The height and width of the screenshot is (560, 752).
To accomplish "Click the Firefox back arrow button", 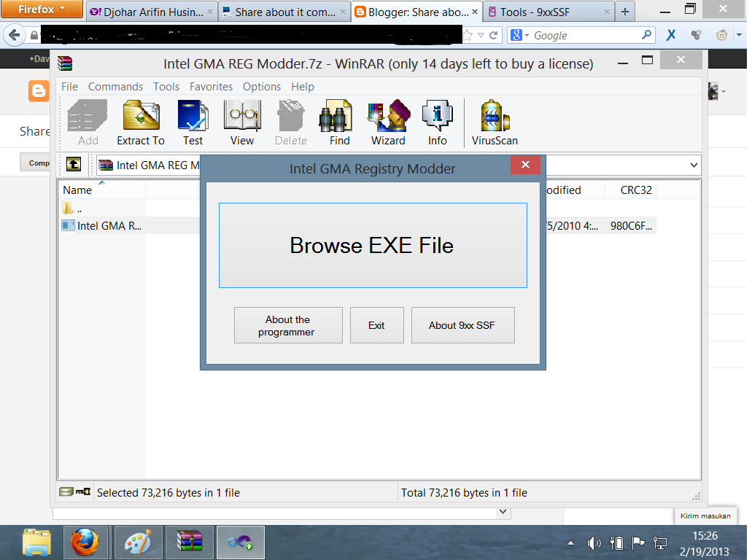I will tap(15, 35).
